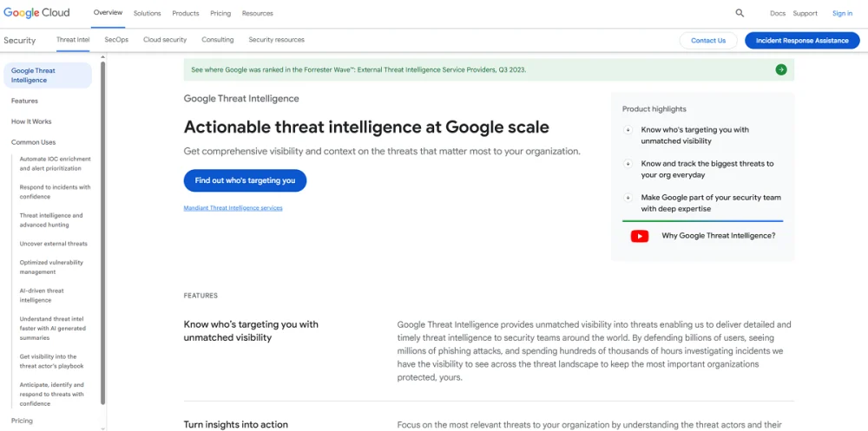Viewport: 868px width, 431px height.
Task: Select the Threat Intel tab
Action: (x=73, y=40)
